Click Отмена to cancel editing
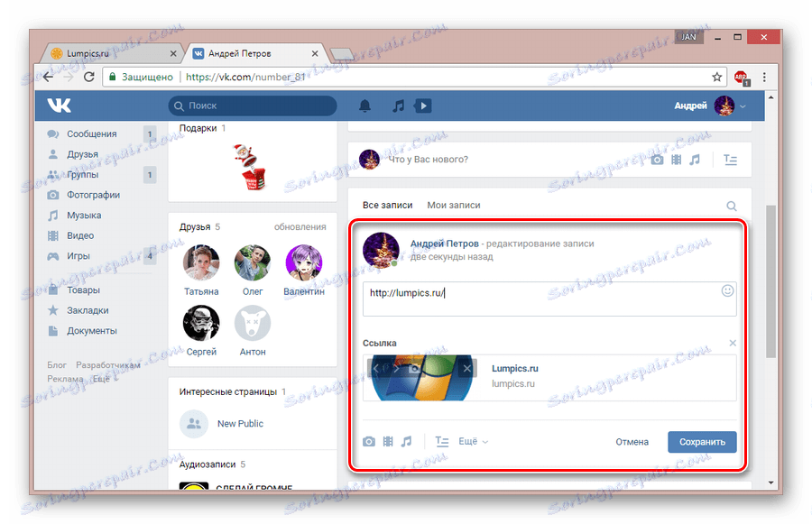 coord(632,442)
